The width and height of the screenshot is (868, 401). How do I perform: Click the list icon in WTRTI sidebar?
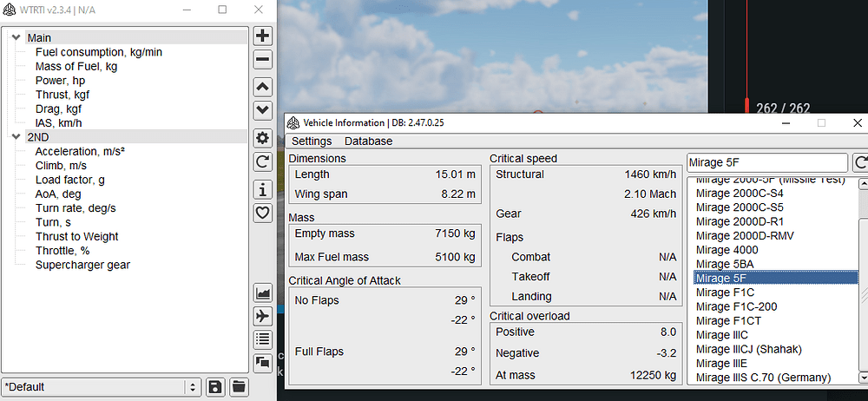pyautogui.click(x=262, y=339)
